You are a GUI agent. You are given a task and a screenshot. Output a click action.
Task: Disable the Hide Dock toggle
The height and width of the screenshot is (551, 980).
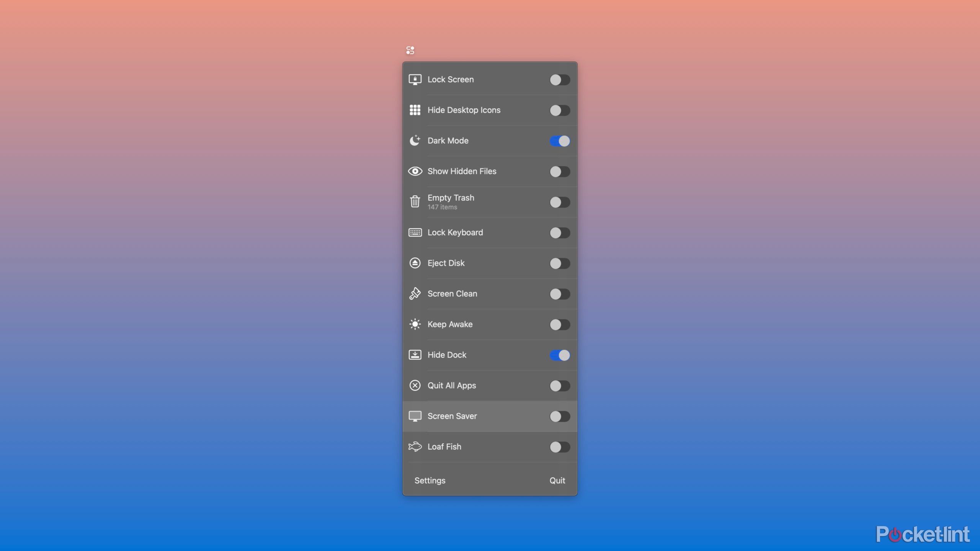pyautogui.click(x=560, y=355)
